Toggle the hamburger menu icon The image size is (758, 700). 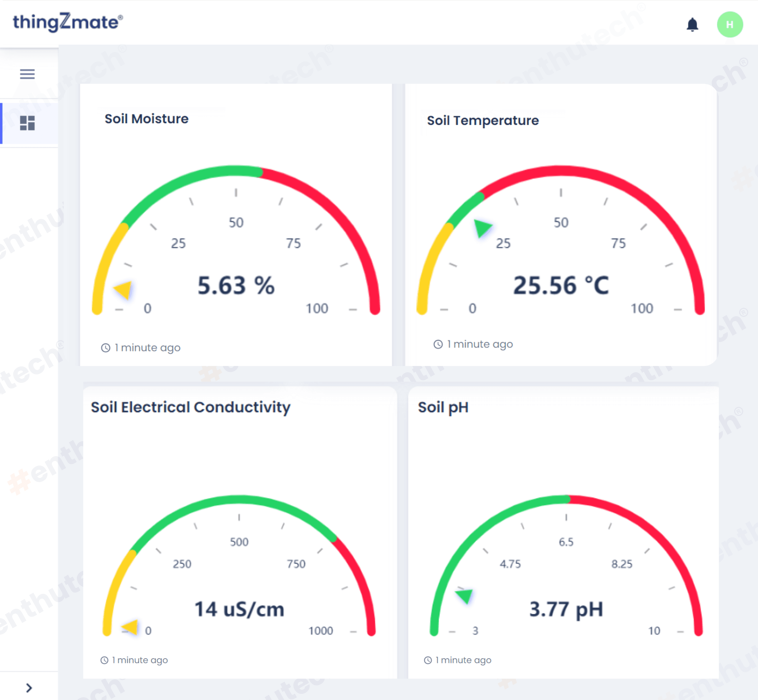tap(27, 74)
